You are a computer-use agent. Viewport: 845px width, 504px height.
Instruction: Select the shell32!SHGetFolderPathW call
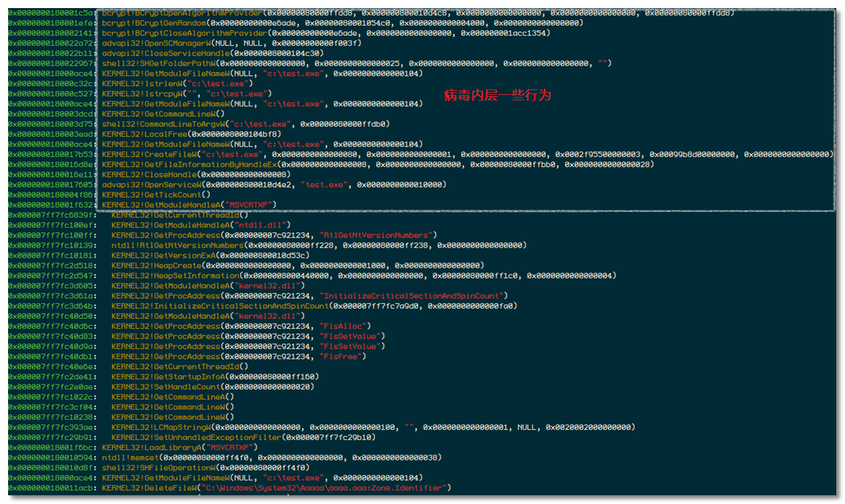point(356,63)
